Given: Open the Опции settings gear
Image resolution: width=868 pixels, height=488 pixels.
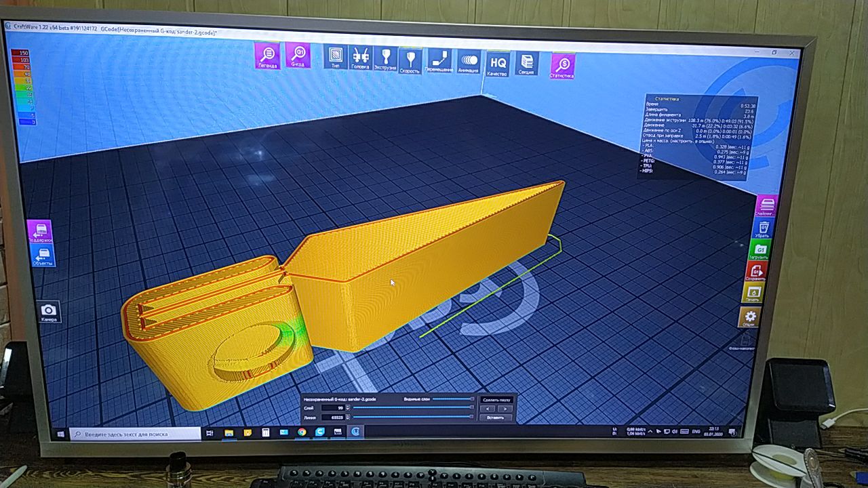Looking at the screenshot, I should coord(750,317).
